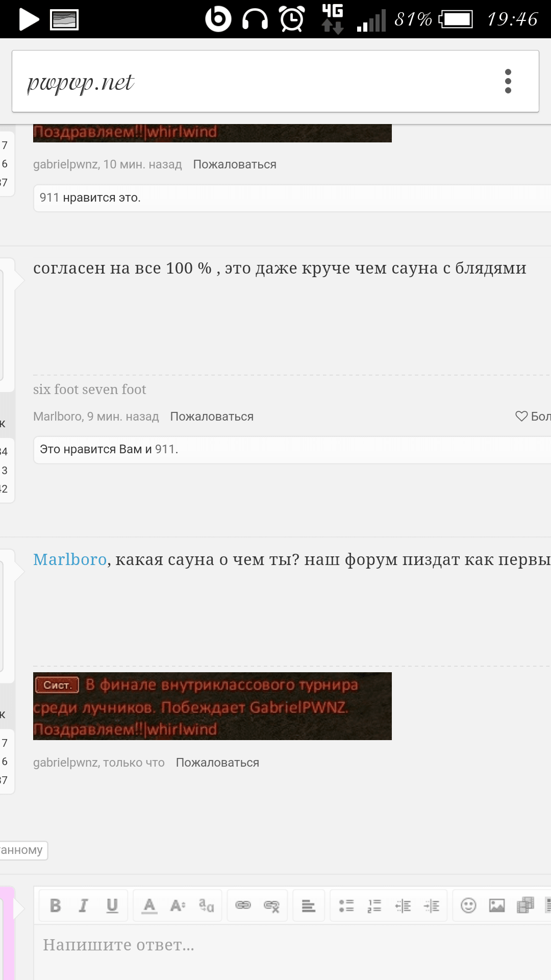Tap battery indicator in status bar
The height and width of the screenshot is (980, 551).
(x=455, y=19)
